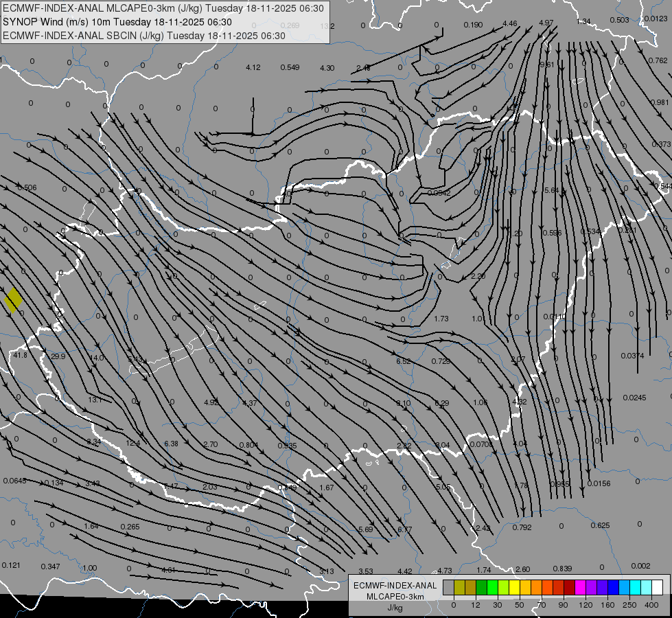This screenshot has width=672, height=618.
Task: Click the map value '0.002'
Action: click(x=640, y=566)
